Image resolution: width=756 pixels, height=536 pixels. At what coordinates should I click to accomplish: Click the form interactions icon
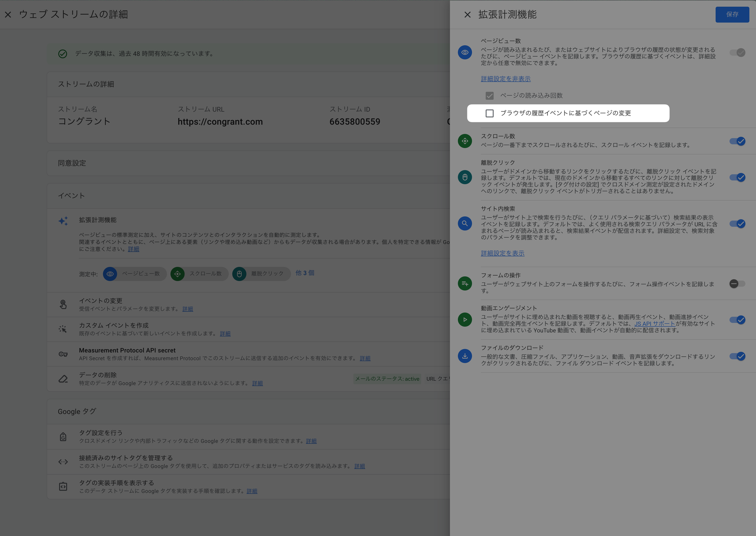[465, 284]
